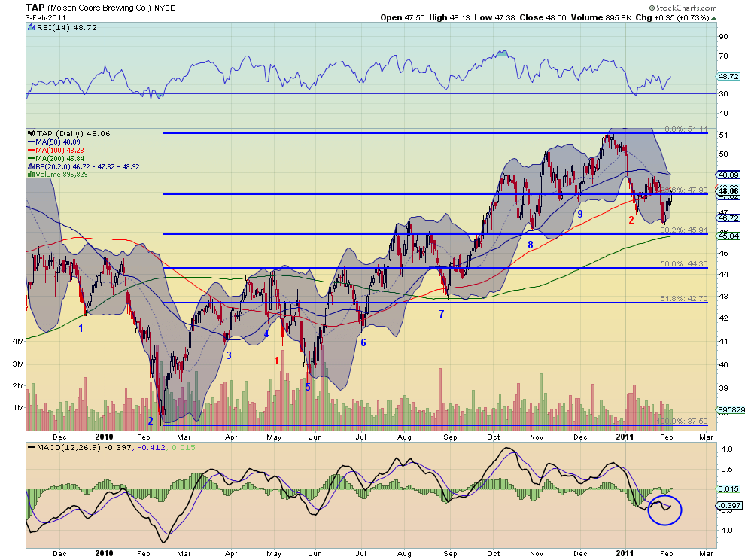Click the 51 price level on right axis
The height and width of the screenshot is (560, 745).
pyautogui.click(x=724, y=135)
